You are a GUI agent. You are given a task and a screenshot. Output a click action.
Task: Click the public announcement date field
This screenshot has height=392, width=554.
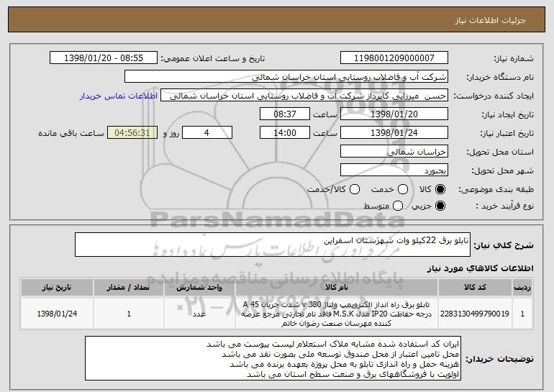point(104,58)
